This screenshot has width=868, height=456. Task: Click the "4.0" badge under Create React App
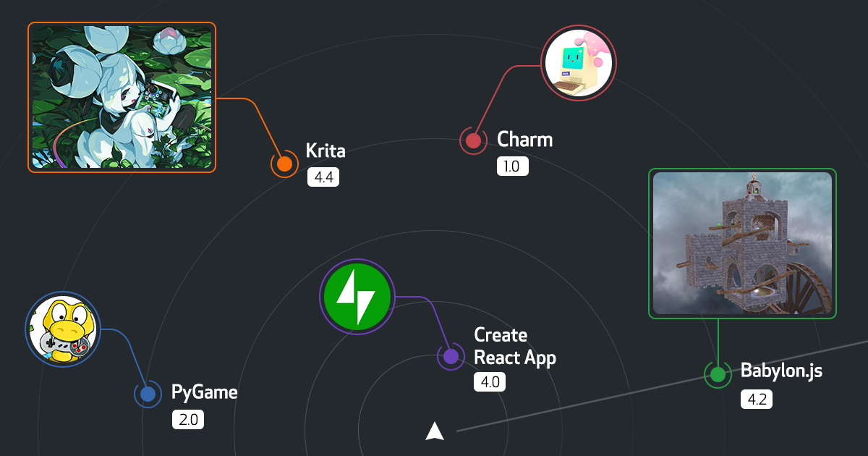(x=490, y=381)
